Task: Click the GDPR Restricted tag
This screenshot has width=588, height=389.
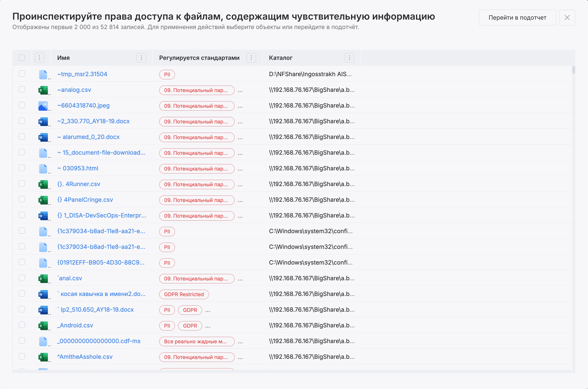Action: pos(184,294)
